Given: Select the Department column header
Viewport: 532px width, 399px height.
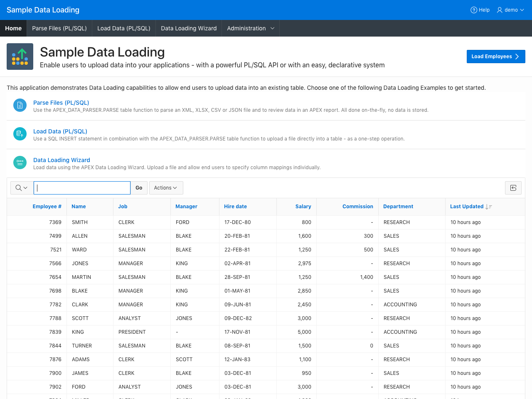Looking at the screenshot, I should (x=398, y=207).
